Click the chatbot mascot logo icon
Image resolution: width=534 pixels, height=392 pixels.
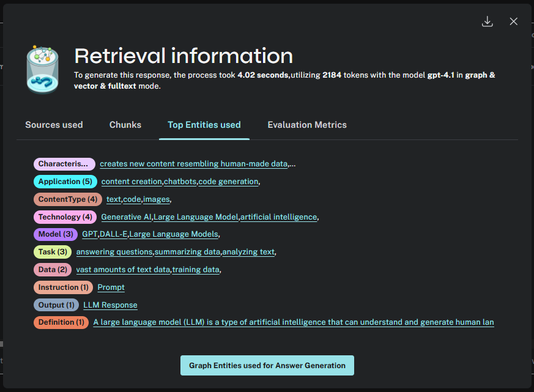[x=42, y=68]
